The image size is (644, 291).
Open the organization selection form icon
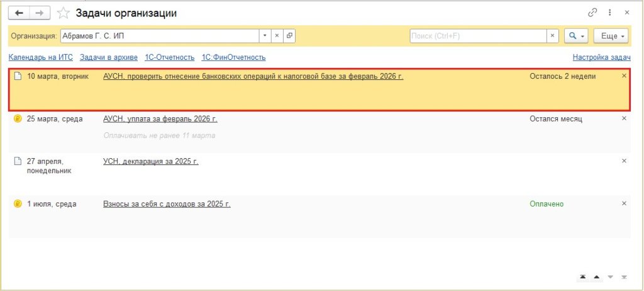(290, 36)
